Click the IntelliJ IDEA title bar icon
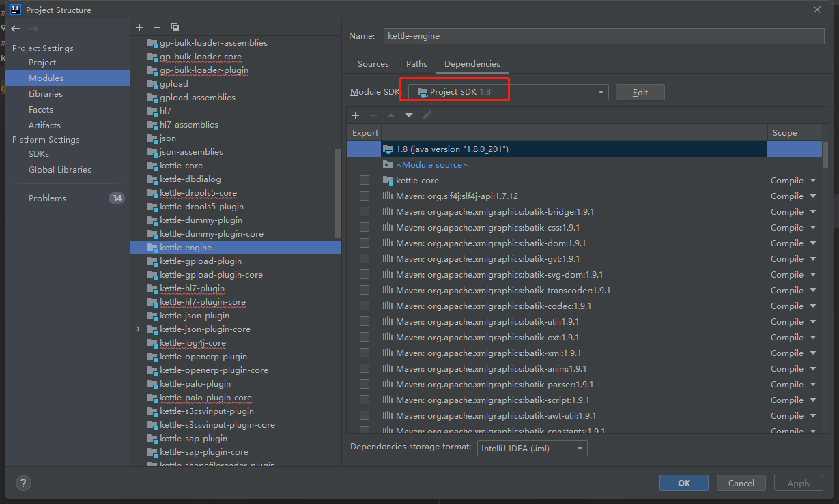Image resolution: width=839 pixels, height=504 pixels. pyautogui.click(x=15, y=10)
